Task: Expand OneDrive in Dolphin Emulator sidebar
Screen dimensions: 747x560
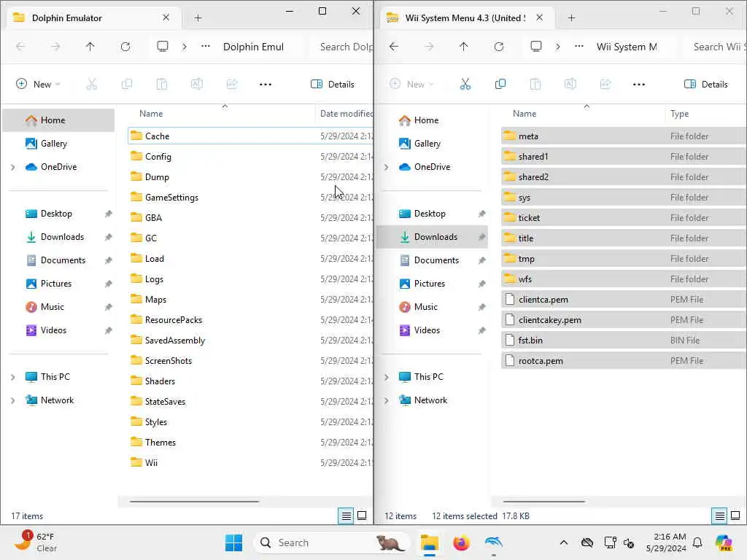Action: tap(13, 167)
